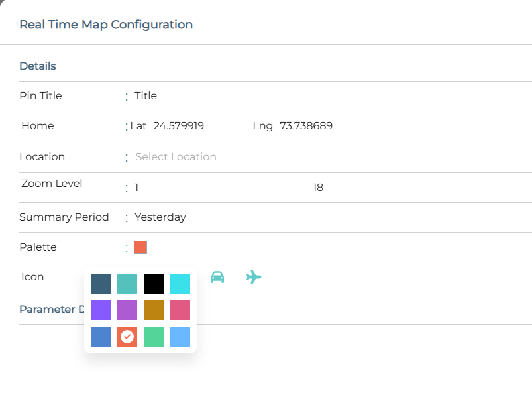532x395 pixels.
Task: Pick the pink color swatch
Action: [180, 310]
